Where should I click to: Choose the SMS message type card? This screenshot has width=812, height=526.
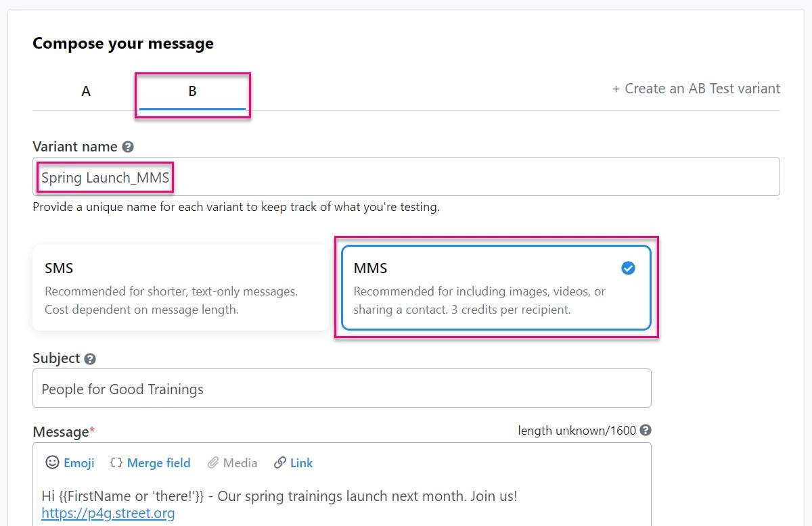pos(181,287)
